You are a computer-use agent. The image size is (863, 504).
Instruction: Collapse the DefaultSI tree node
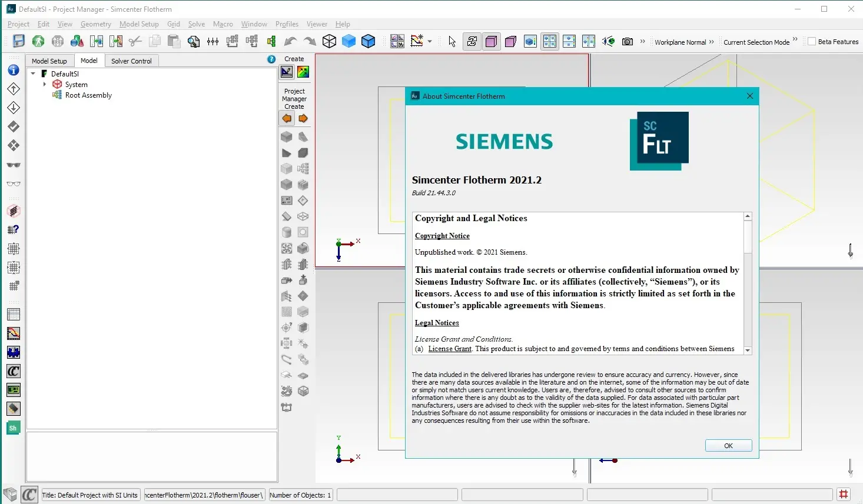pyautogui.click(x=33, y=74)
